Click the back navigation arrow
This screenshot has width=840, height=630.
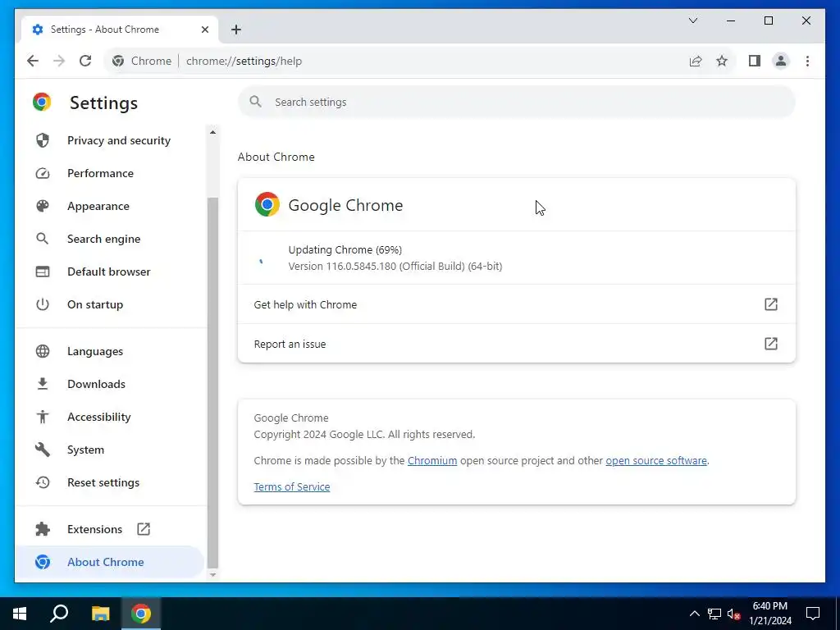click(33, 61)
